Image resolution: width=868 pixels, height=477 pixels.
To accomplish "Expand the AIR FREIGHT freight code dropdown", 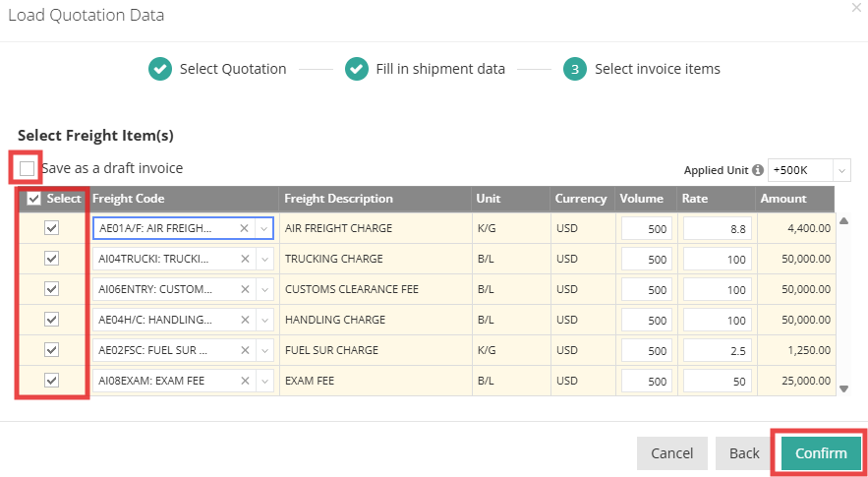I will [x=263, y=228].
